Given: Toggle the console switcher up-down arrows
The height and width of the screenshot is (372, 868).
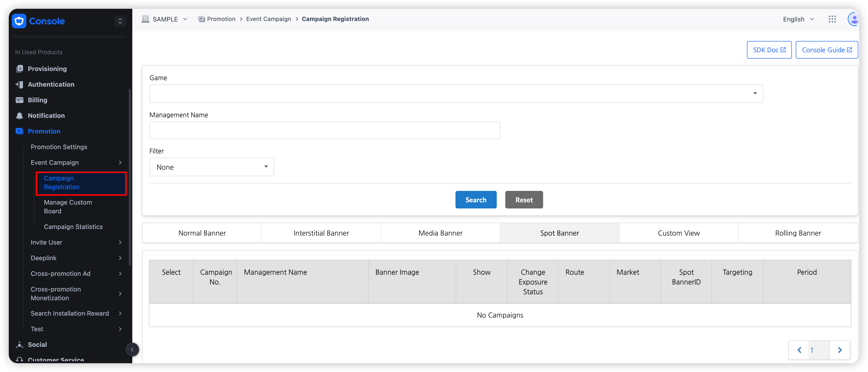Looking at the screenshot, I should click(120, 21).
